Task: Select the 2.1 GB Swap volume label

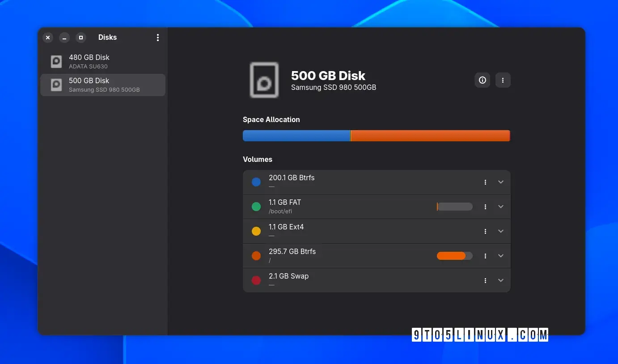Action: point(289,276)
